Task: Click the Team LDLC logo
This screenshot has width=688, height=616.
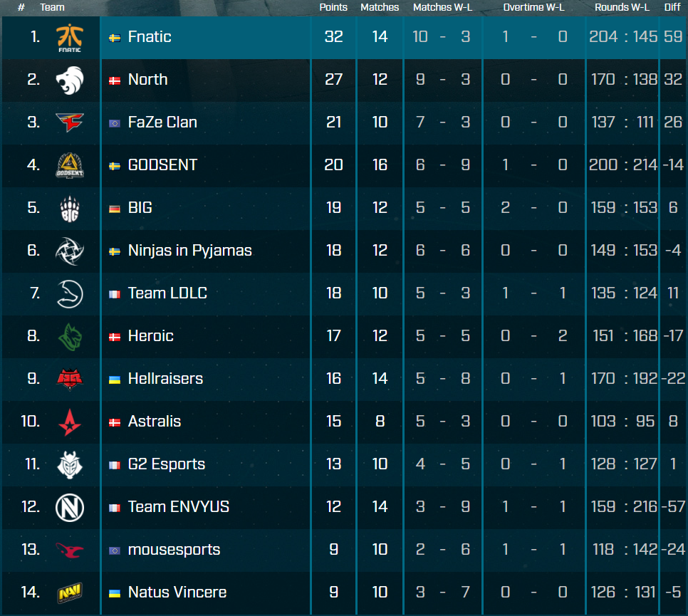Action: tap(70, 294)
